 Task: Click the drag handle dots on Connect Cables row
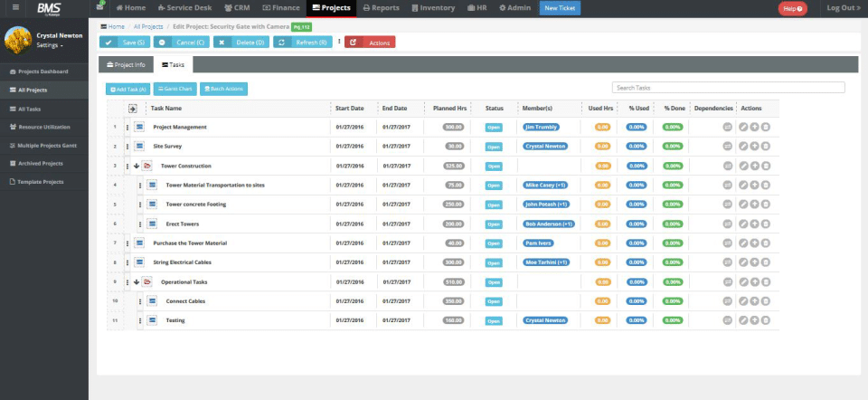point(139,300)
